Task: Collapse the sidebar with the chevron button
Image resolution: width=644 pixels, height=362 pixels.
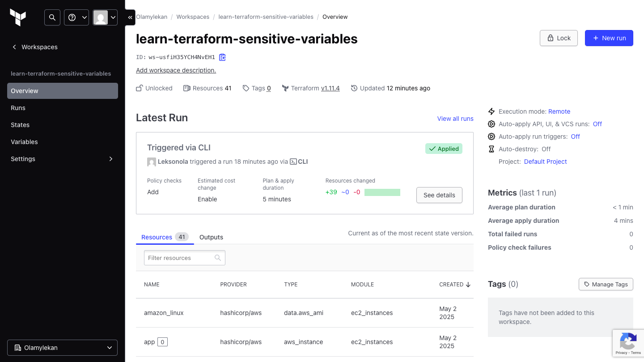Action: (x=130, y=17)
